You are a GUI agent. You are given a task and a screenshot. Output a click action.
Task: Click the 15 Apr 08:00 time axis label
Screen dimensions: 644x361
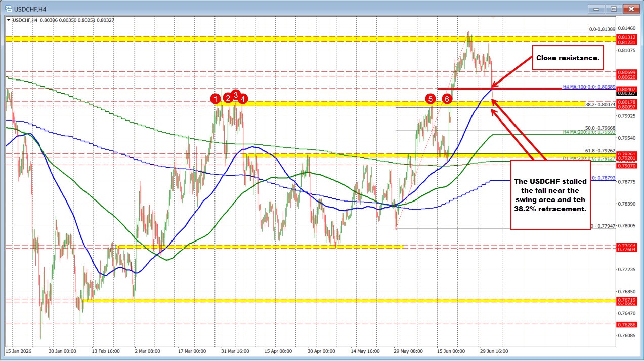[279, 350]
